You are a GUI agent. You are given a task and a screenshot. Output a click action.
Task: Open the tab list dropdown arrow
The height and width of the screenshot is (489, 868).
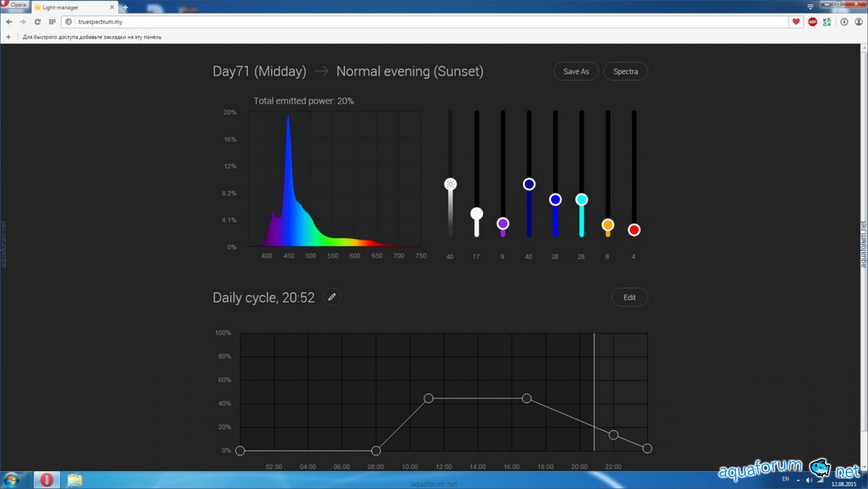pos(810,7)
